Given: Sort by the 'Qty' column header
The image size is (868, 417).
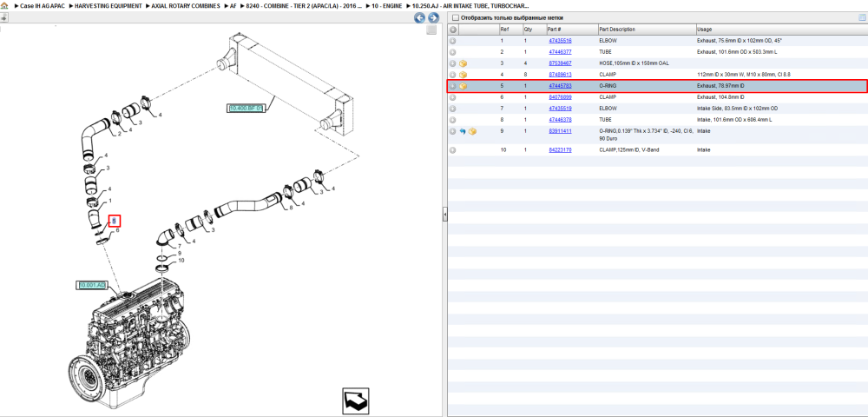Looking at the screenshot, I should click(534, 30).
